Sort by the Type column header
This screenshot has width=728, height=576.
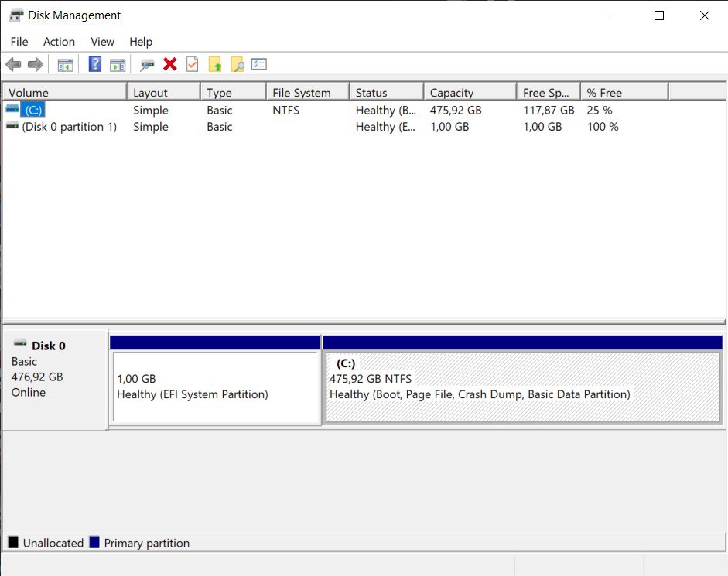pyautogui.click(x=234, y=92)
